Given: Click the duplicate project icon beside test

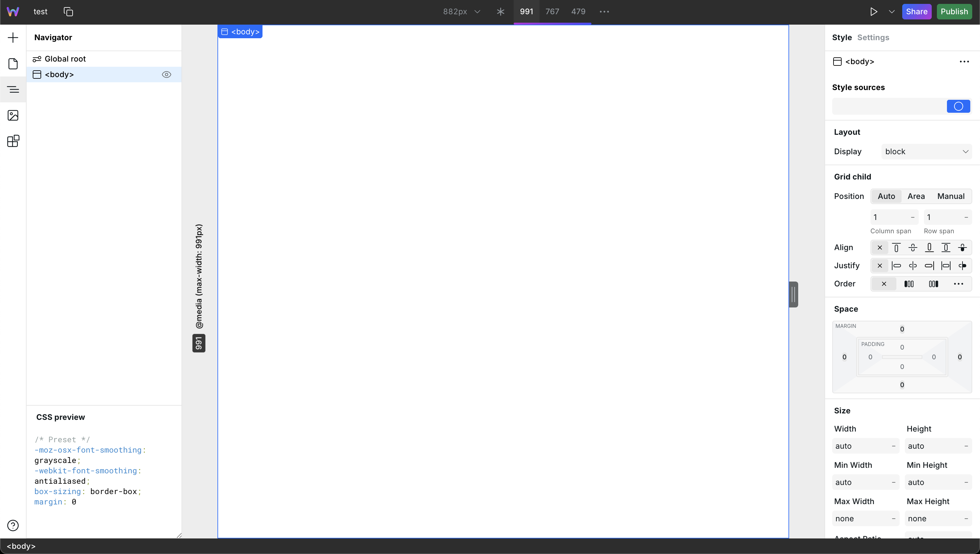Looking at the screenshot, I should [68, 12].
